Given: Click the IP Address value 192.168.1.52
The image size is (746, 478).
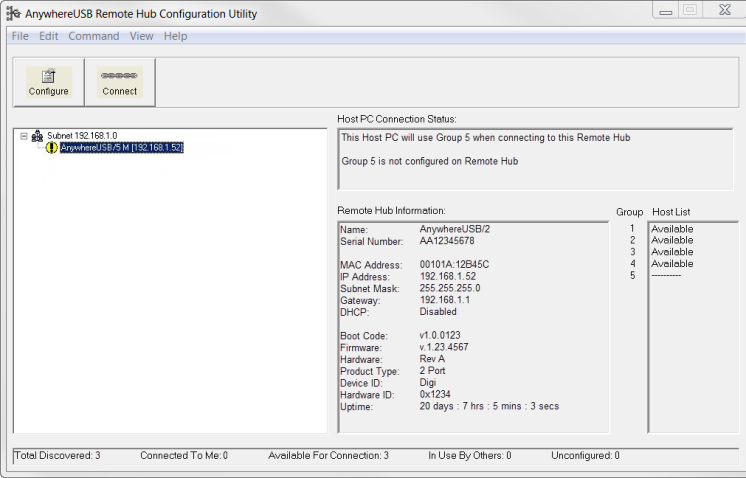Looking at the screenshot, I should pos(448,276).
